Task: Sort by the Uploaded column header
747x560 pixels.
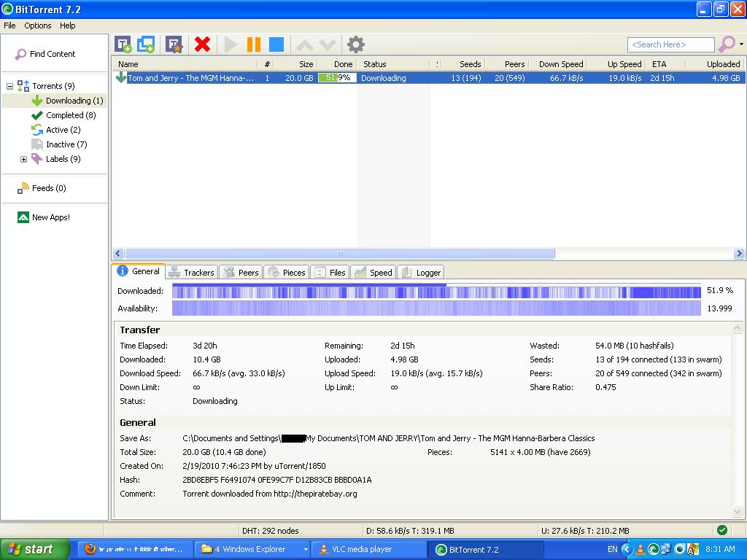Action: coord(715,64)
